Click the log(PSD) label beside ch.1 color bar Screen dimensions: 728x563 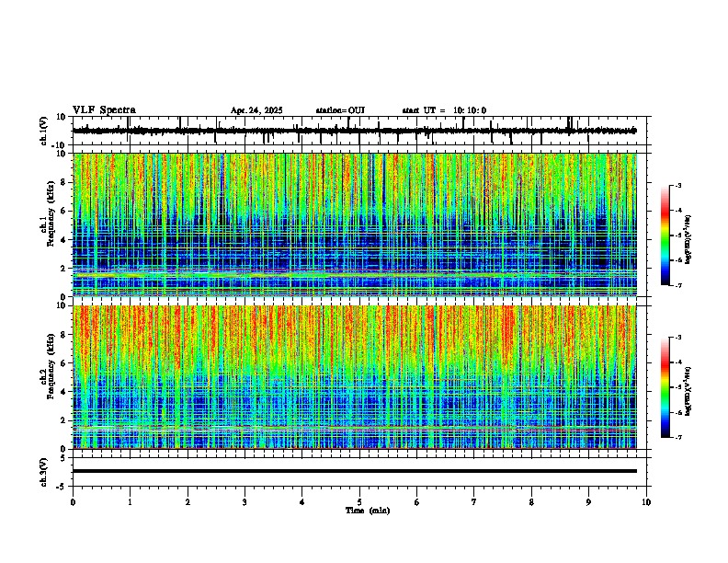688,240
